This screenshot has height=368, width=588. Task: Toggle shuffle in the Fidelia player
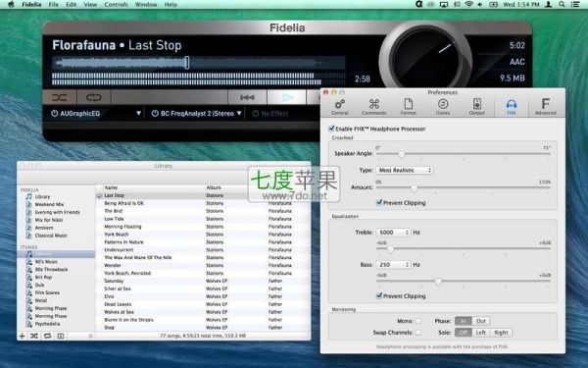tap(59, 97)
